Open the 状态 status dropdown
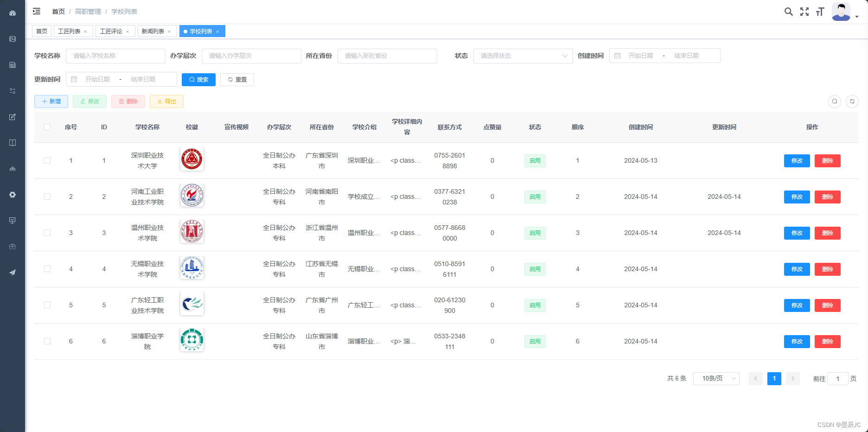868x432 pixels. coord(523,56)
